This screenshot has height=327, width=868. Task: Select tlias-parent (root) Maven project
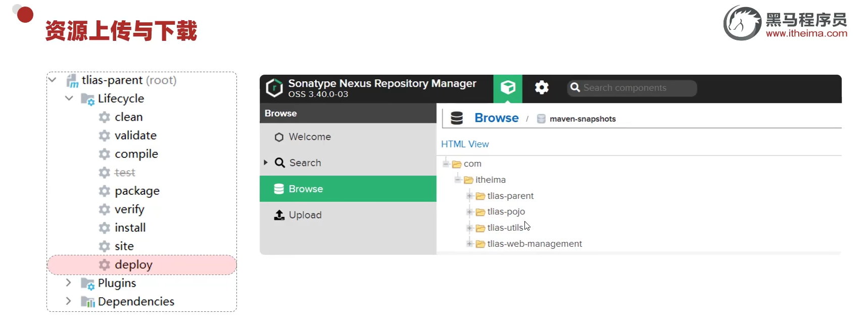(129, 80)
